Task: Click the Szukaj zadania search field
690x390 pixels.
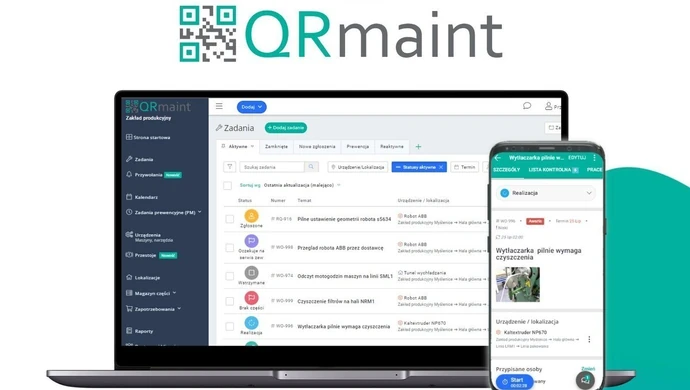Action: point(272,167)
